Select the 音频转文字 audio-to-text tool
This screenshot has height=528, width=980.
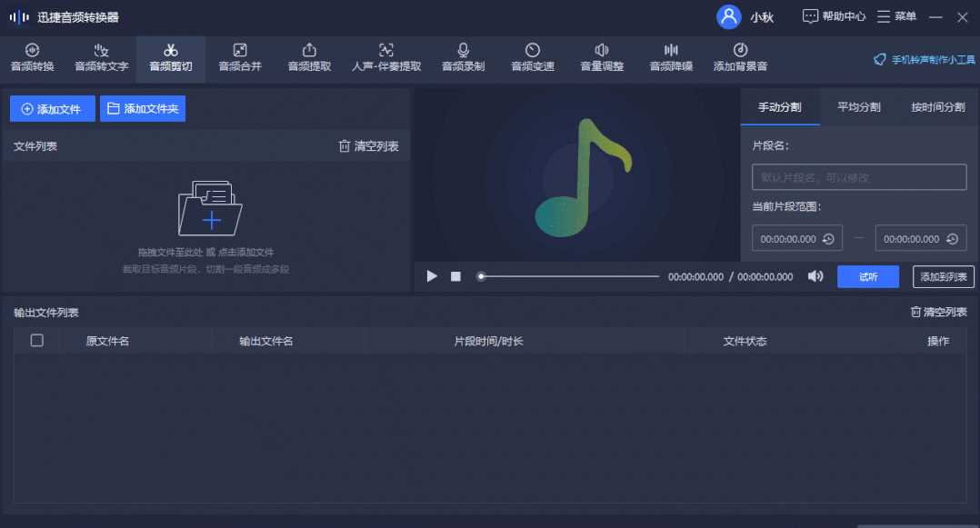point(102,57)
